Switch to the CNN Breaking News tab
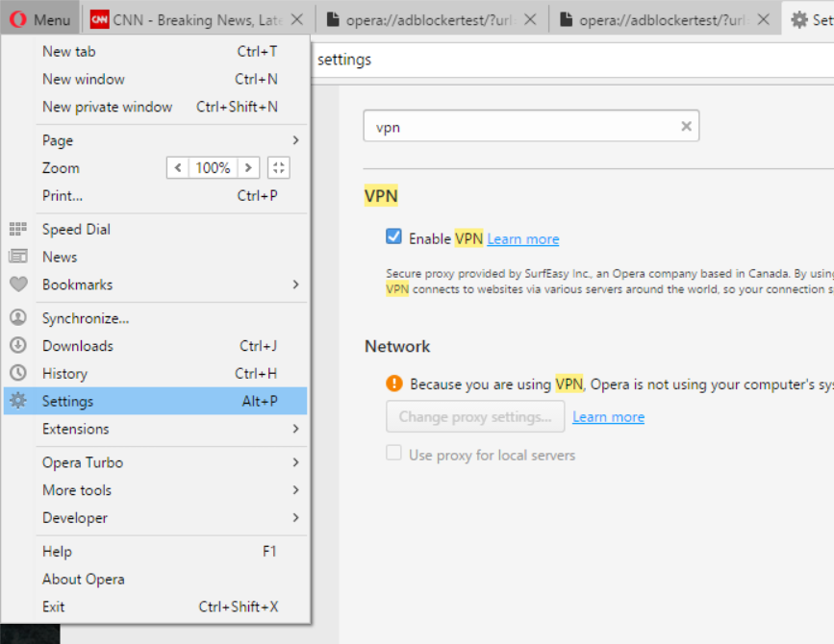 pyautogui.click(x=197, y=19)
